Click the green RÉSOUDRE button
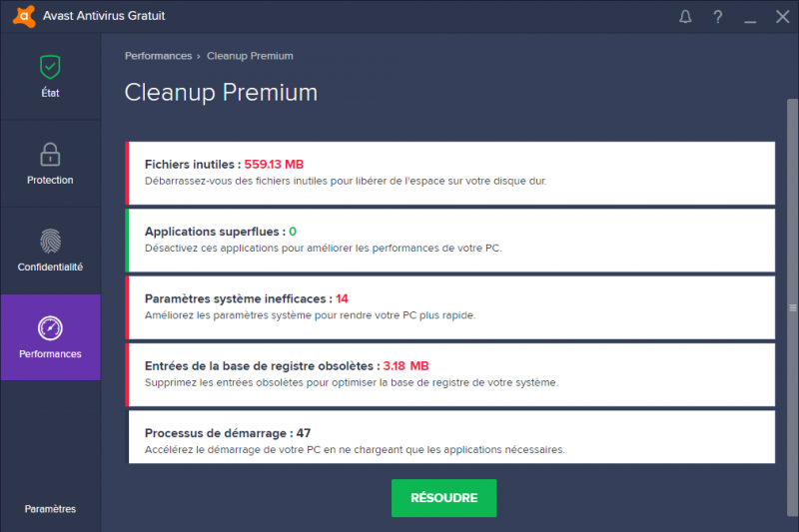Viewport: 799px width, 532px height. click(443, 498)
